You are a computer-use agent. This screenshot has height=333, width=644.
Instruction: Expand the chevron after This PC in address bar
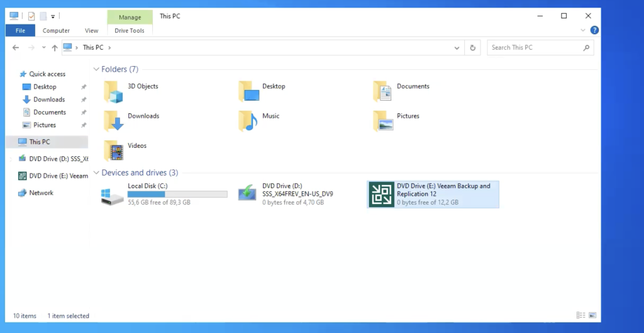coord(109,47)
